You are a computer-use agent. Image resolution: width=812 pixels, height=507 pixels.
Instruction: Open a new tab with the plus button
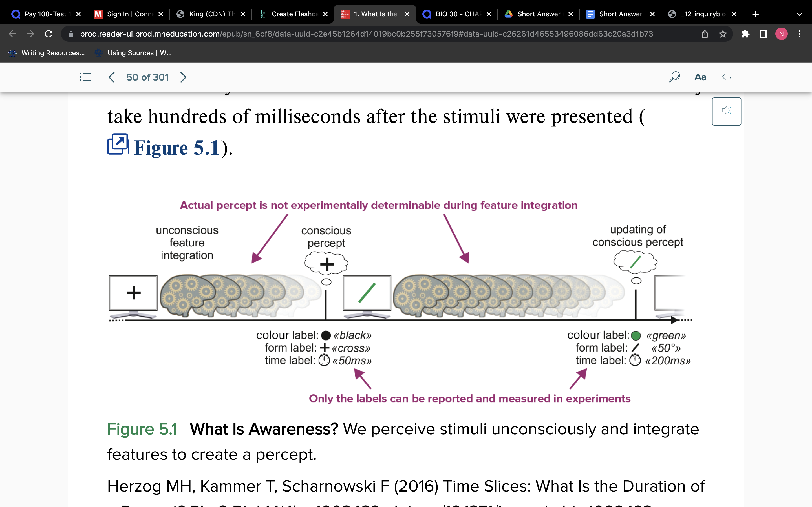click(755, 14)
